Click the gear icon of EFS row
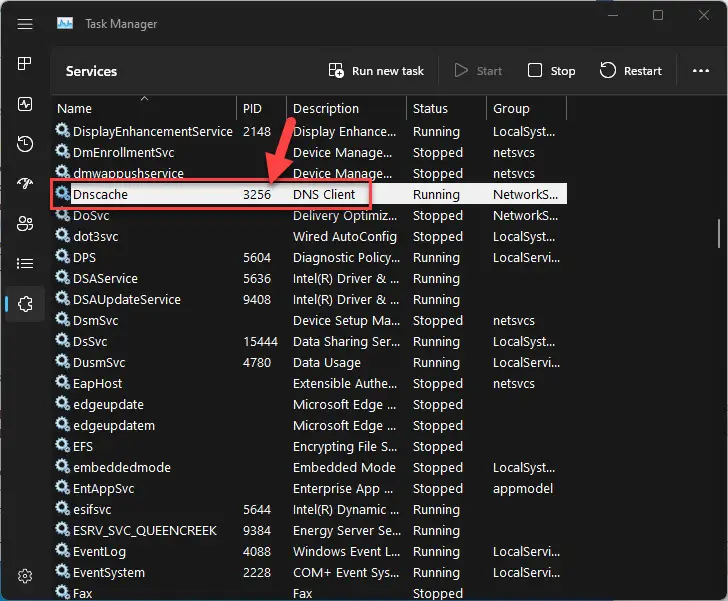 [63, 445]
